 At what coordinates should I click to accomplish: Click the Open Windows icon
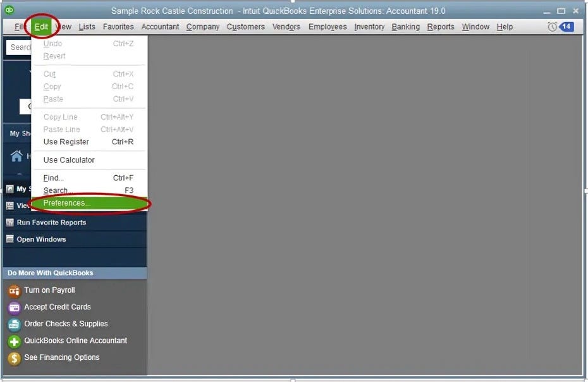[x=10, y=239]
